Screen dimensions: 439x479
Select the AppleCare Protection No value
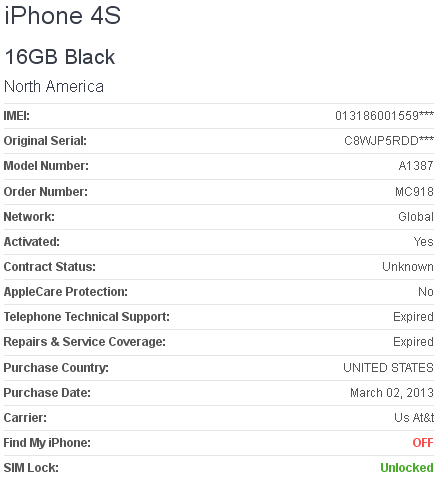(x=426, y=292)
